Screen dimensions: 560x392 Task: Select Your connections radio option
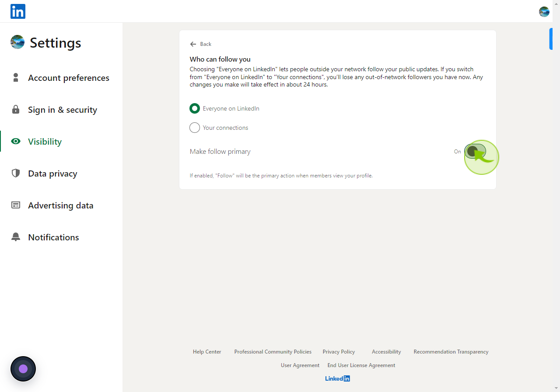click(195, 128)
